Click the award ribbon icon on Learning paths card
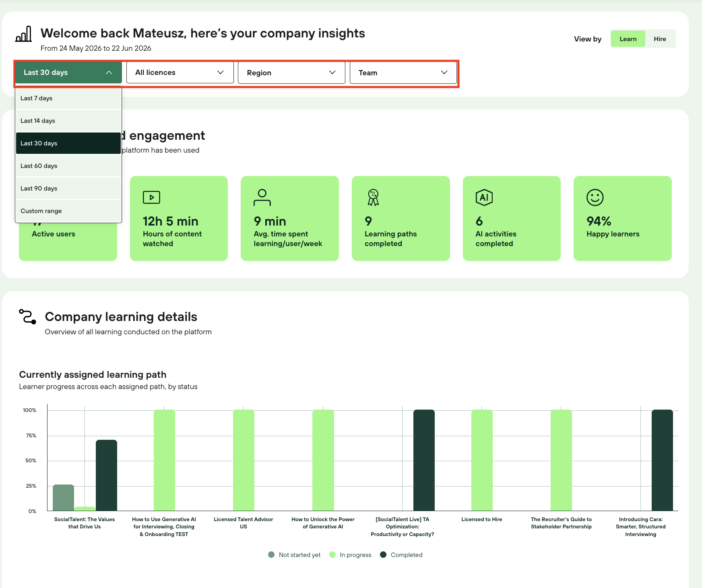Screen dimensions: 702x588 373,197
